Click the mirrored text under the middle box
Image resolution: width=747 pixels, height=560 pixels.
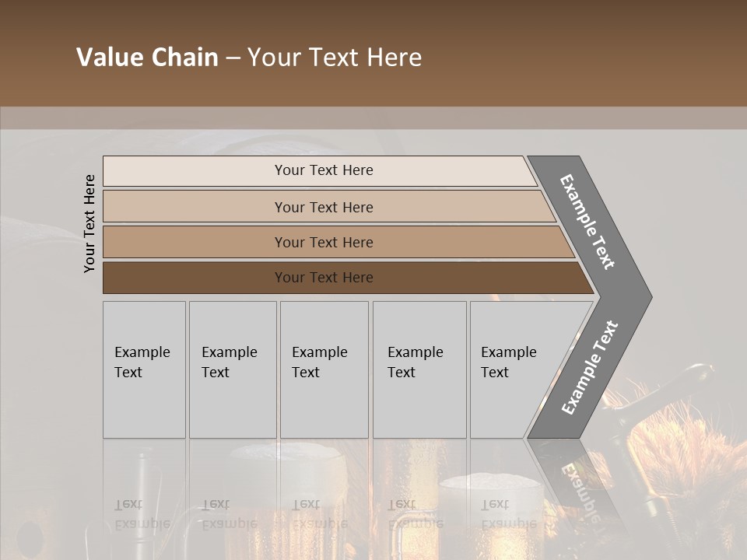tap(319, 514)
